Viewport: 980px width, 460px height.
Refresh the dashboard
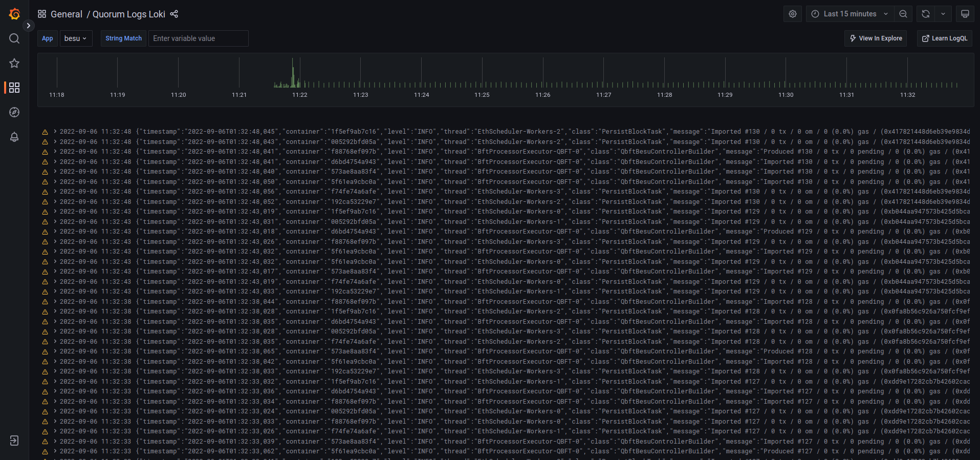coord(925,14)
